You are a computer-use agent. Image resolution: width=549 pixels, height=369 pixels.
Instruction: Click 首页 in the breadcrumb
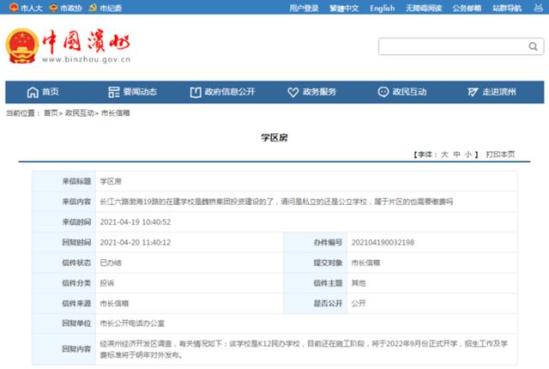[51, 113]
